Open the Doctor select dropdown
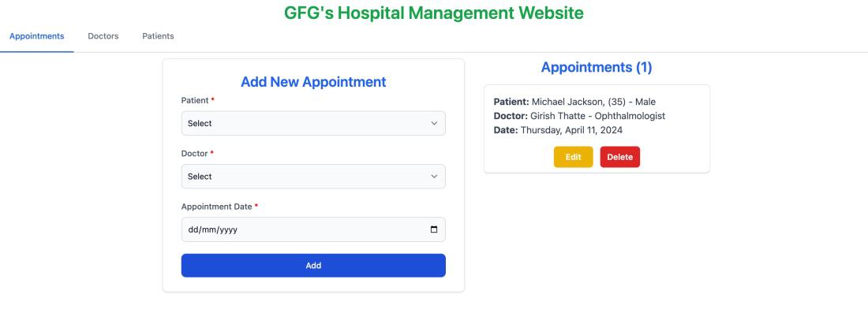Screen dimensions: 868x328 tap(313, 177)
